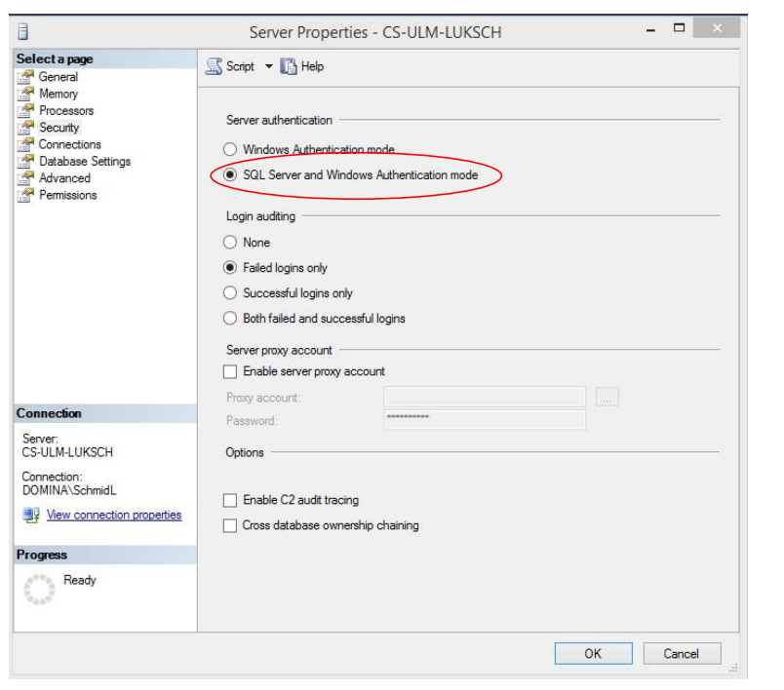
Task: Enable server proxy account checkbox
Action: pyautogui.click(x=231, y=371)
